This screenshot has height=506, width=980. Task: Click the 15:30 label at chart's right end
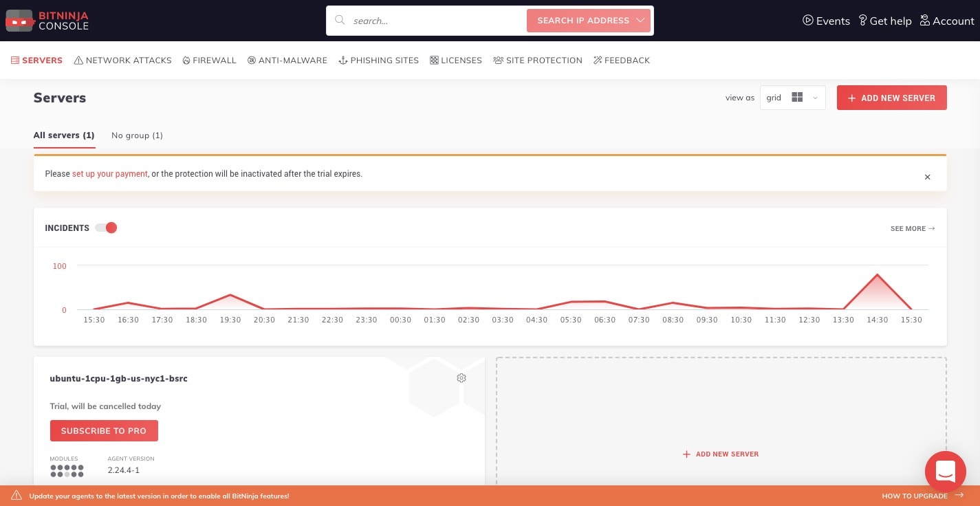(911, 320)
